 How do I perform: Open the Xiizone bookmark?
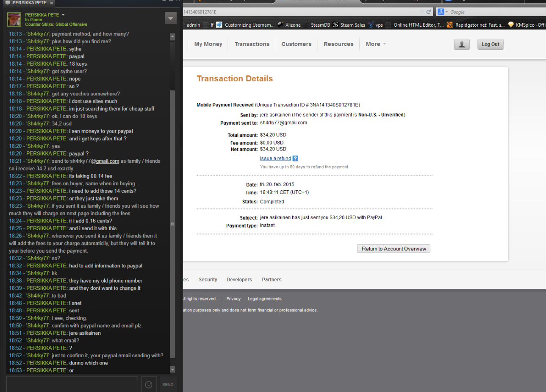tap(289, 25)
